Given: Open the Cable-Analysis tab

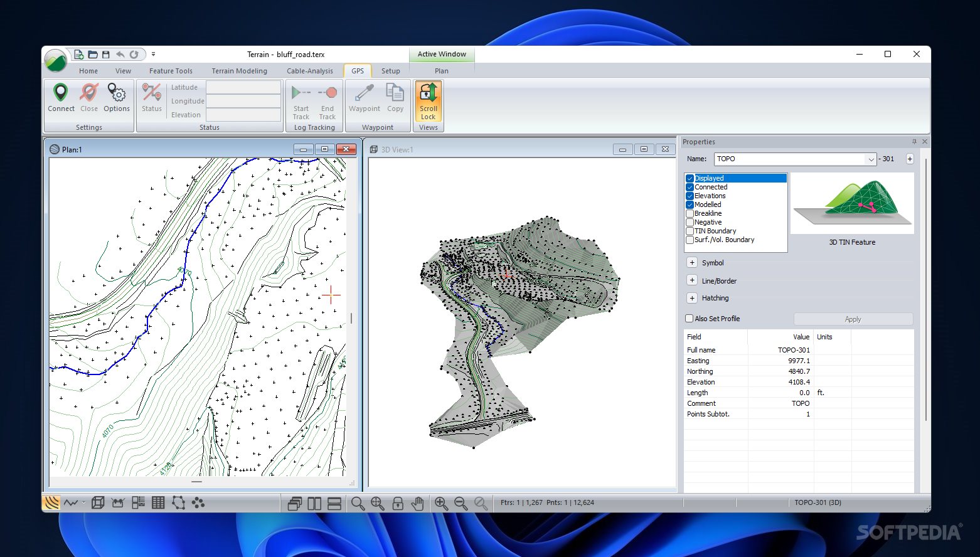Looking at the screenshot, I should tap(310, 71).
